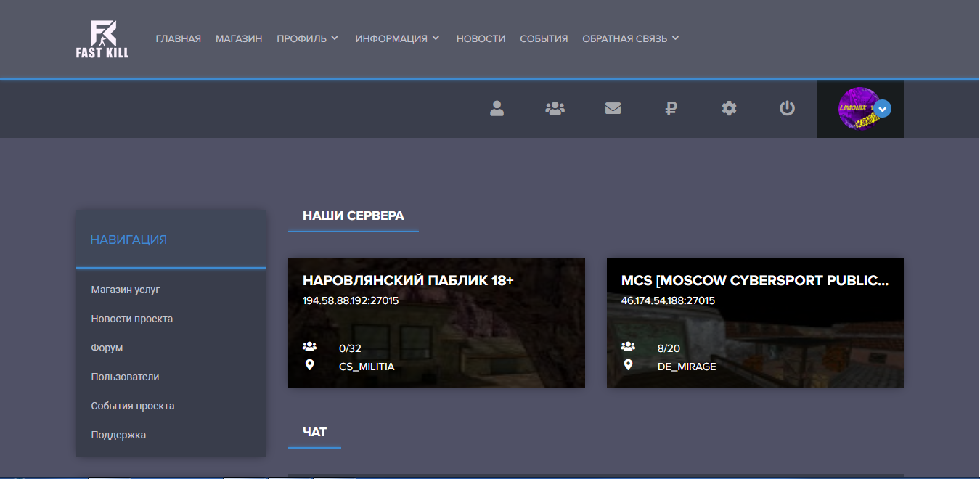Open the messages envelope icon
Viewport: 980px width, 479px height.
point(613,108)
